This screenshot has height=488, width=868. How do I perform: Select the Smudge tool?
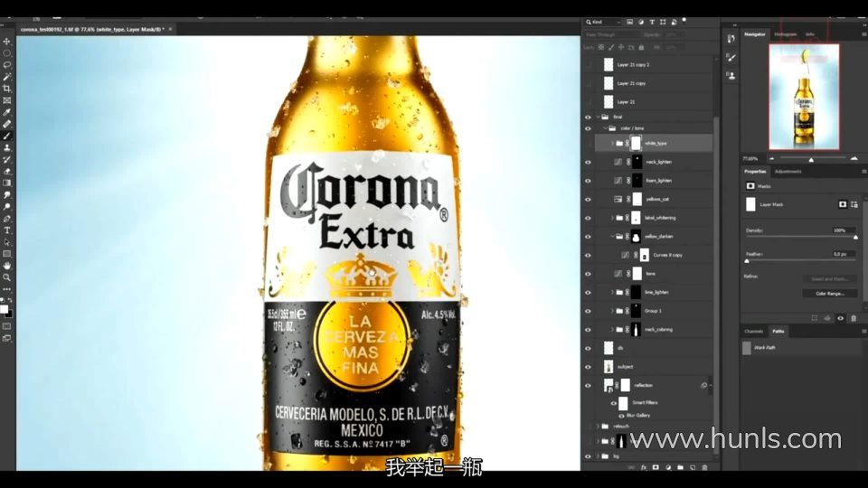[x=6, y=195]
